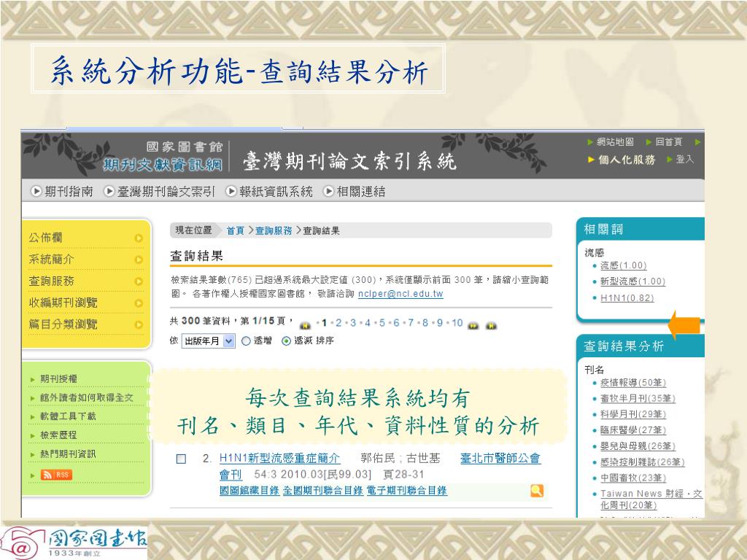Click the 登入 login link

(684, 160)
